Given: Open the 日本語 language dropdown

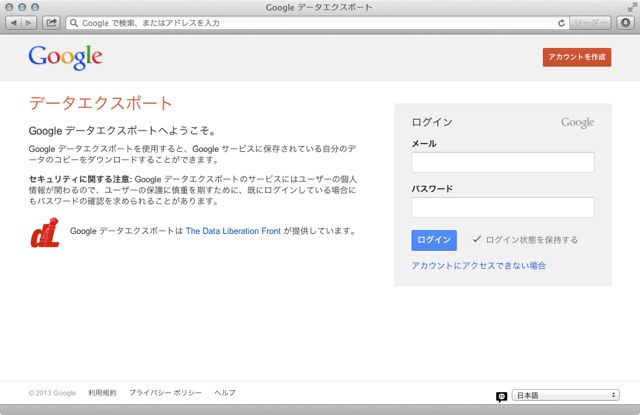Looking at the screenshot, I should (x=566, y=395).
